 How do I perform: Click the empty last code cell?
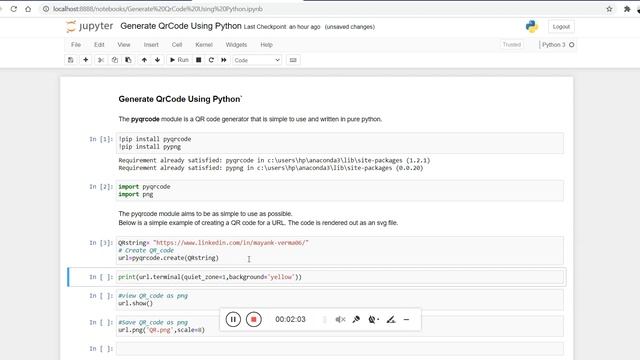340,349
